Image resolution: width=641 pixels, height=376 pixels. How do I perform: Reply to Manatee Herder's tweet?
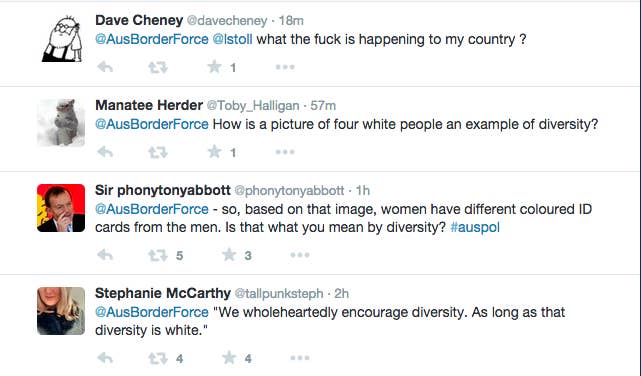[x=105, y=152]
